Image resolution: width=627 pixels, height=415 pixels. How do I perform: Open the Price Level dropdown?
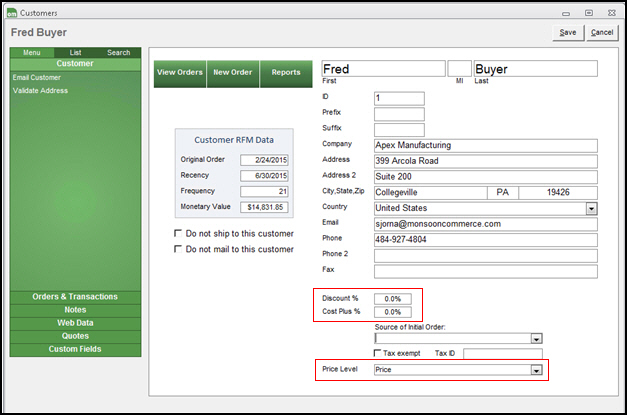click(537, 370)
